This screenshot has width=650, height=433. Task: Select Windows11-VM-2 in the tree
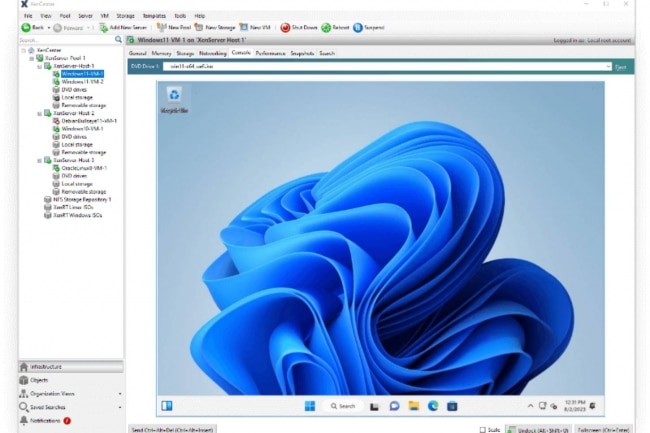82,82
